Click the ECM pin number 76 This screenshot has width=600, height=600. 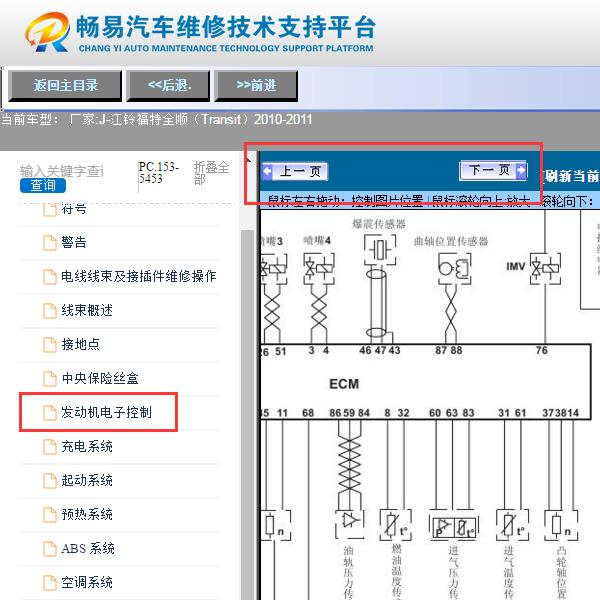(x=541, y=350)
